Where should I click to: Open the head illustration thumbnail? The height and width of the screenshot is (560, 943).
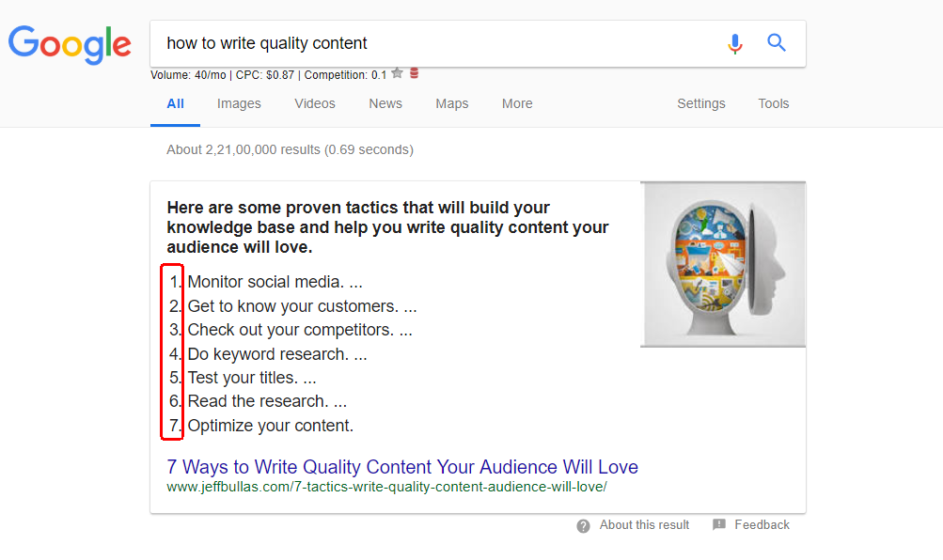[724, 264]
